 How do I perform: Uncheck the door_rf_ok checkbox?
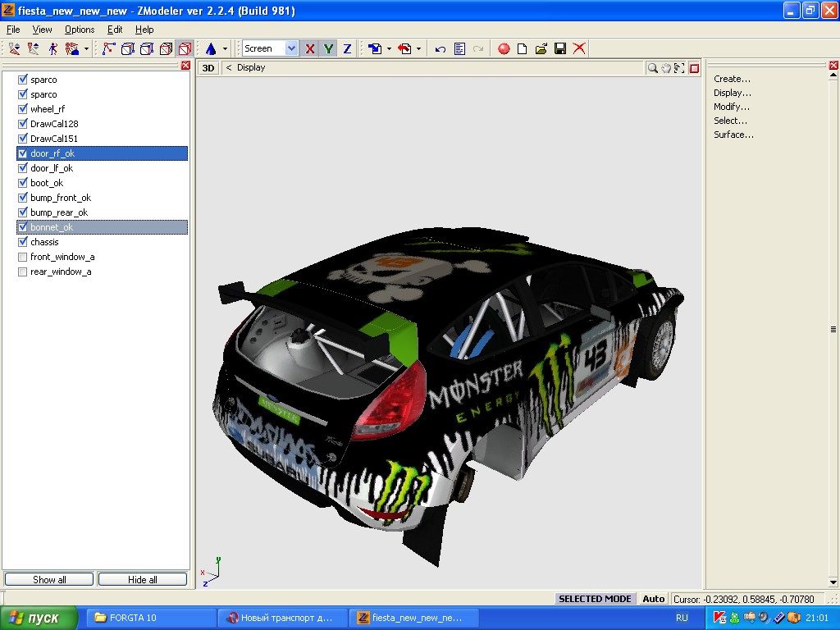(x=22, y=153)
